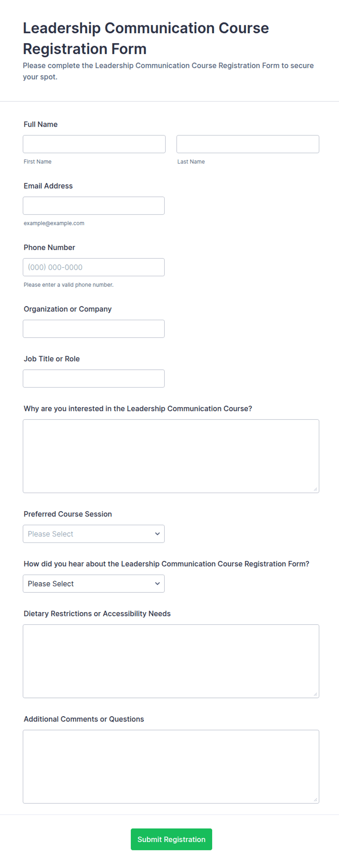Click the course interest reason text area

point(171,456)
